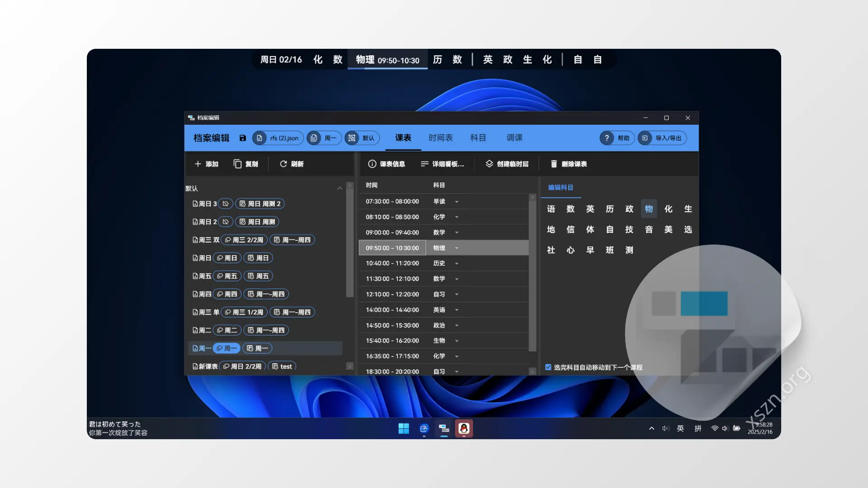Open subject dropdown for 早读 row
The image size is (868, 488).
click(457, 202)
